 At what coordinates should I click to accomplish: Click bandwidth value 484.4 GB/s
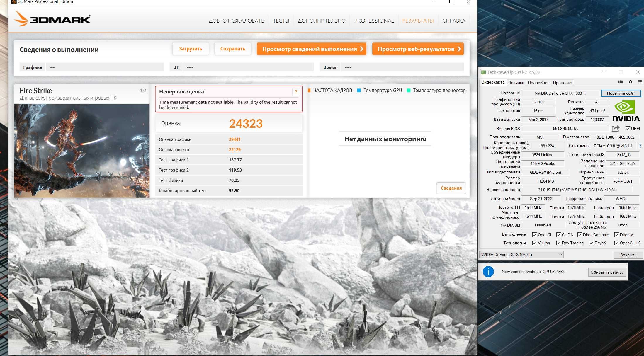(x=623, y=181)
